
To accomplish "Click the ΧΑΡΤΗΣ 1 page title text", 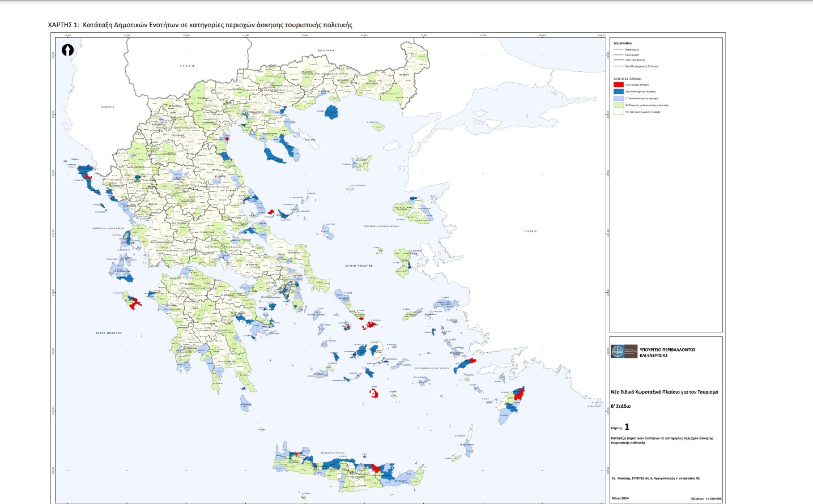I will tap(200, 25).
